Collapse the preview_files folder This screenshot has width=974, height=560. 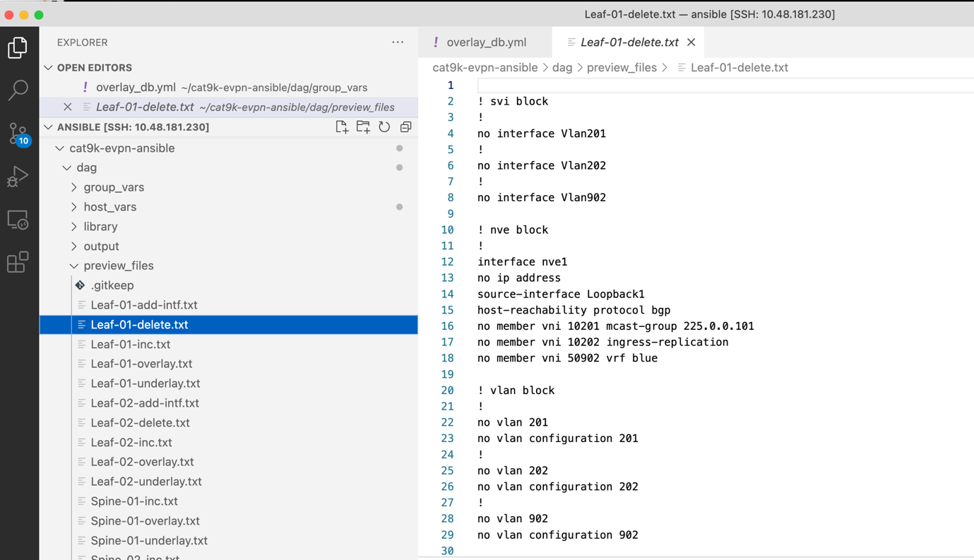[74, 266]
